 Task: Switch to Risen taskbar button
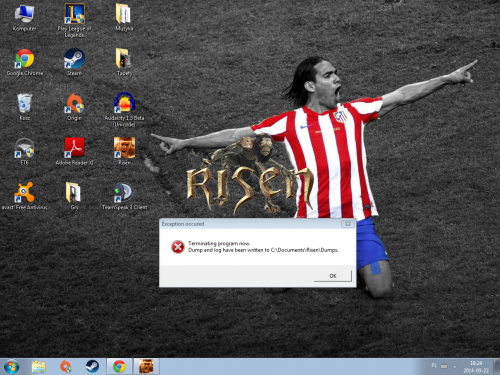(x=146, y=367)
